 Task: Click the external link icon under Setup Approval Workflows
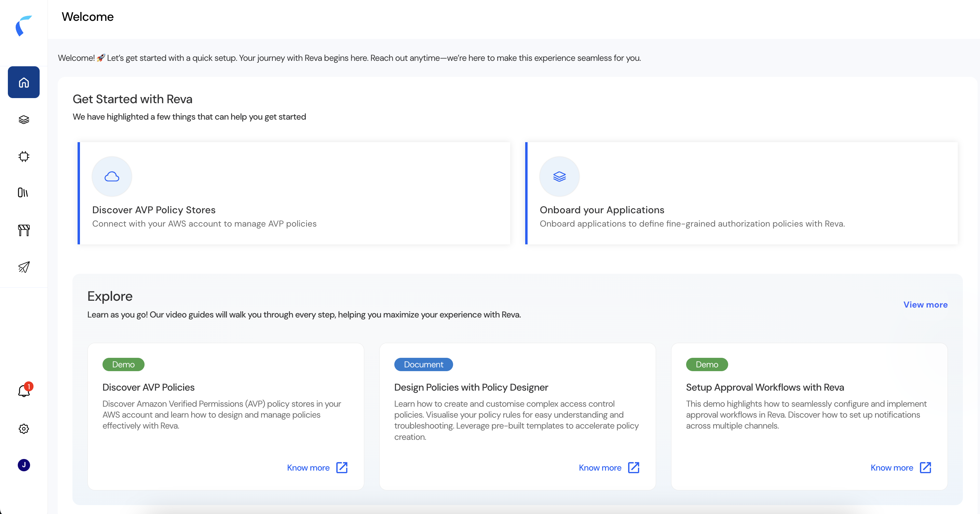point(925,468)
